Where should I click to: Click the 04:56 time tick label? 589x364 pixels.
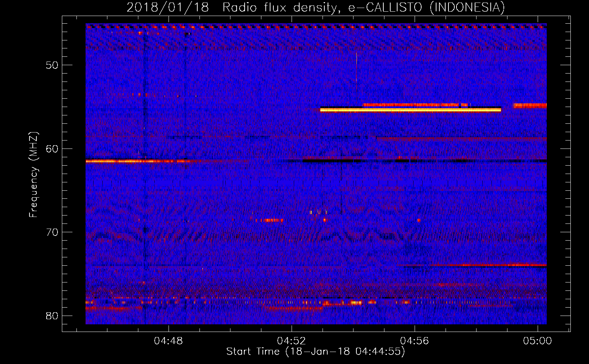pyautogui.click(x=414, y=341)
